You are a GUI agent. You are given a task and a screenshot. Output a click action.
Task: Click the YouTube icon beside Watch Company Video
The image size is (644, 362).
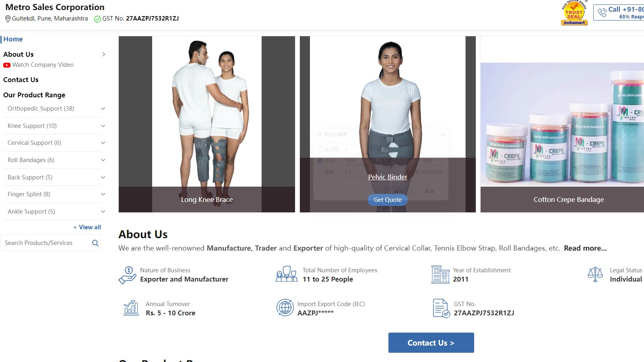(7, 65)
